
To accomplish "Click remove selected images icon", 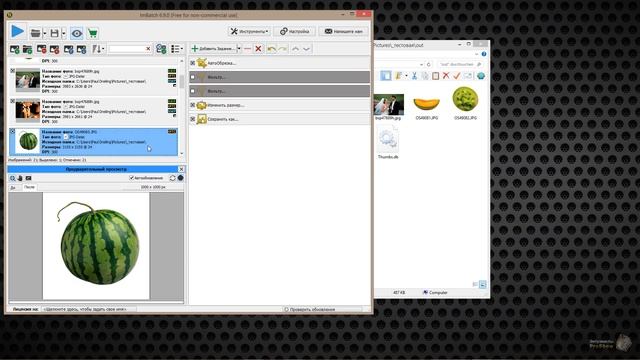I will coord(41,49).
